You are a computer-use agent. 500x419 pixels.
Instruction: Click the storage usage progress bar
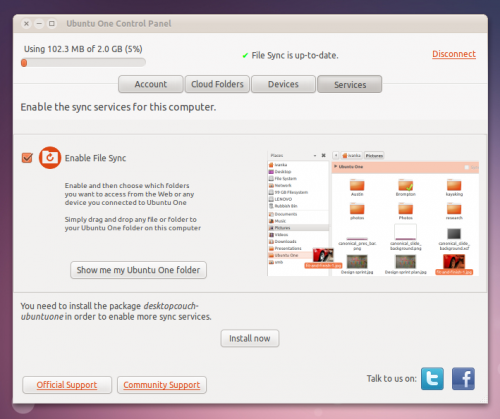[x=83, y=63]
